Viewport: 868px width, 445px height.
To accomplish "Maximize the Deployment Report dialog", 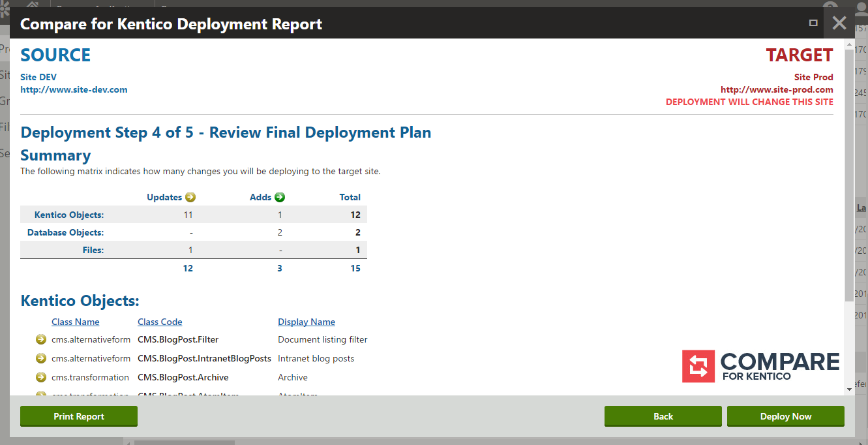I will [813, 23].
